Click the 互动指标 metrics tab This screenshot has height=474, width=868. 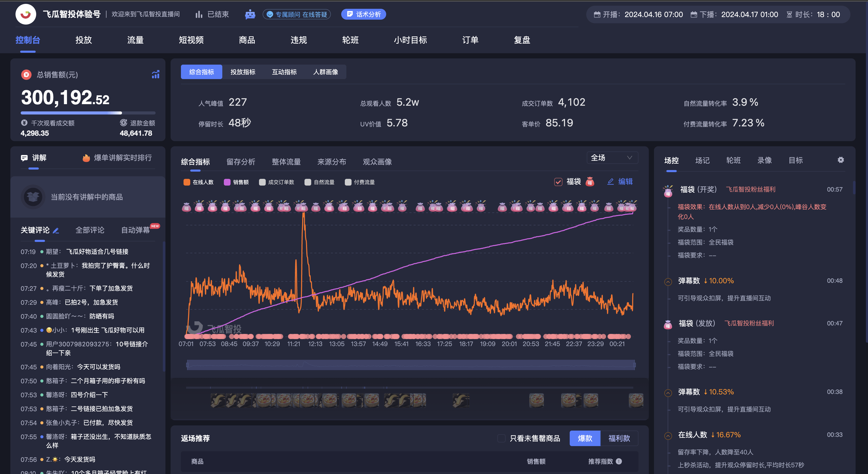coord(284,72)
